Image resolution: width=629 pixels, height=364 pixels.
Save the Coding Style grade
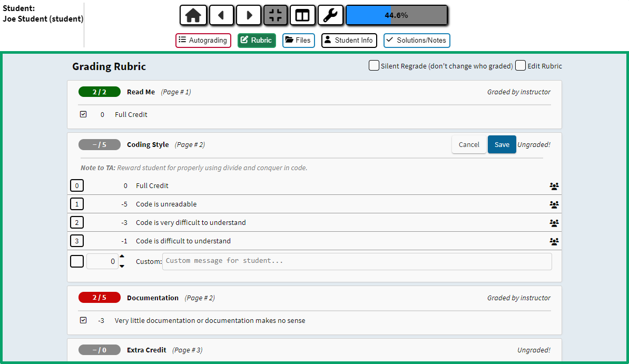click(502, 144)
